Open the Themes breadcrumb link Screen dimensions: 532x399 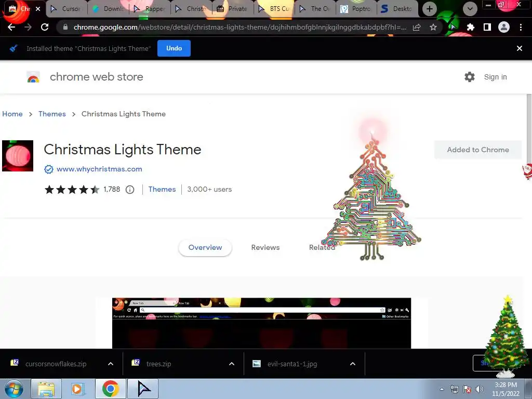52,114
